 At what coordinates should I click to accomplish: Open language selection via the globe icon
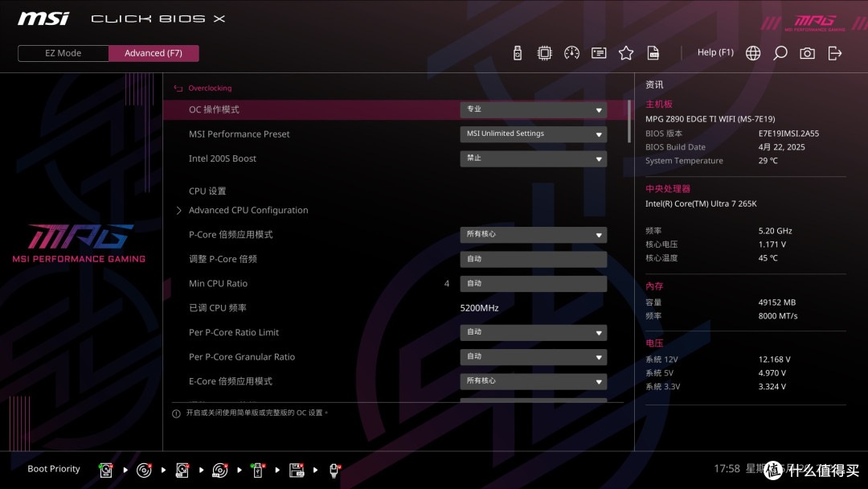pyautogui.click(x=753, y=53)
